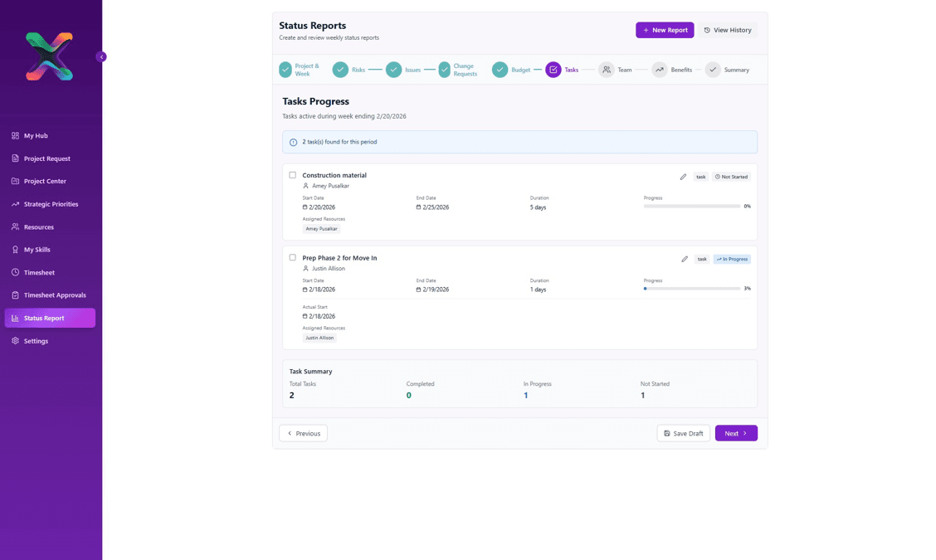Open View History
The image size is (936, 560).
[x=727, y=29]
